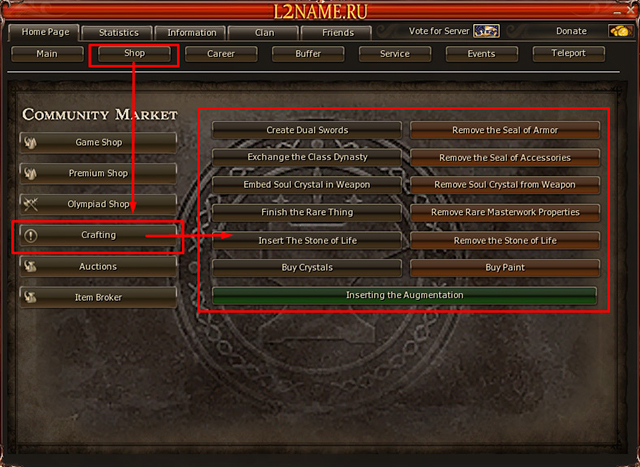Click Remove Rare Masterwork Properties
The width and height of the screenshot is (640, 467).
(x=505, y=212)
